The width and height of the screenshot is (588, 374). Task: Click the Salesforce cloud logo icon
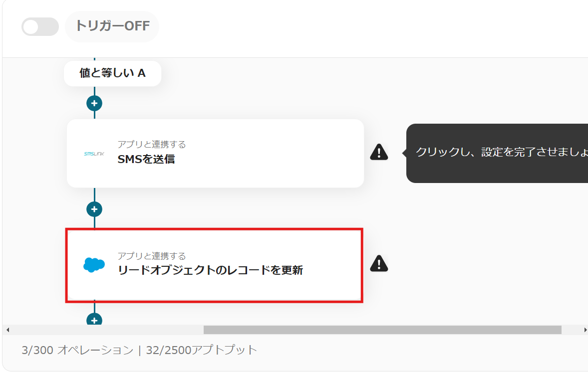tap(94, 265)
